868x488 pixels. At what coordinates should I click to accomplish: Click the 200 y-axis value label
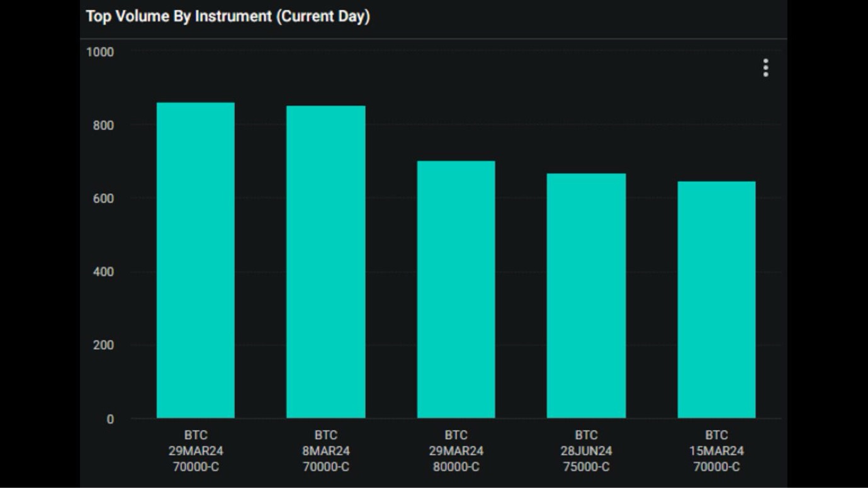point(103,345)
